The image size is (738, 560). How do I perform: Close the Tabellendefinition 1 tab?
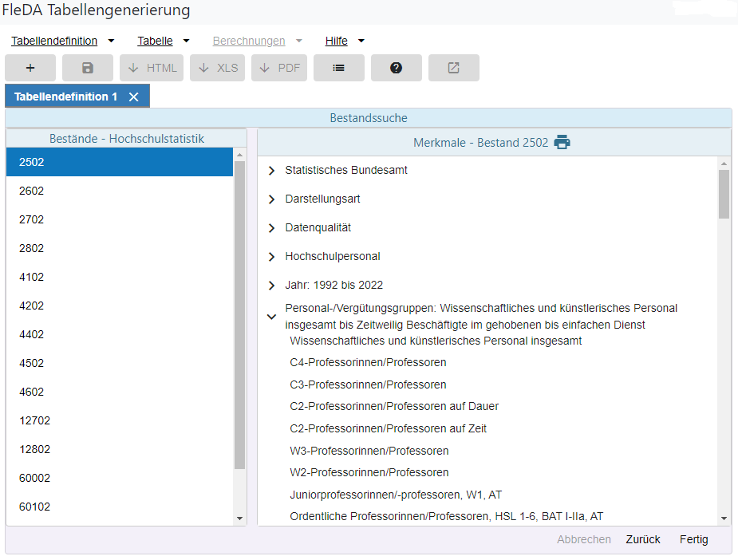tap(134, 97)
